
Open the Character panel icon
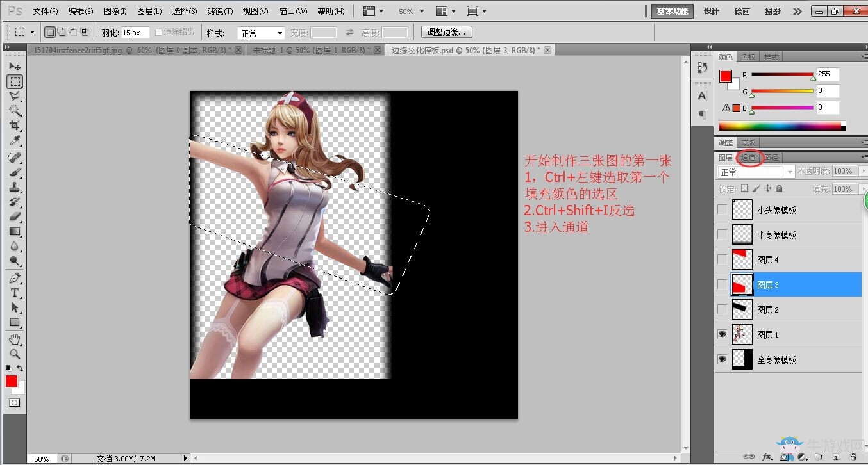click(x=703, y=96)
